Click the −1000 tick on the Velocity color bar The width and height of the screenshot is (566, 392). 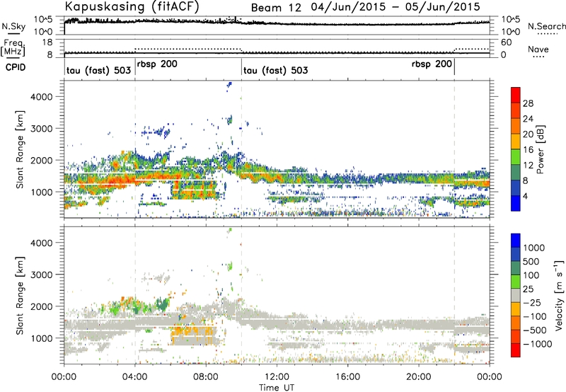point(537,344)
